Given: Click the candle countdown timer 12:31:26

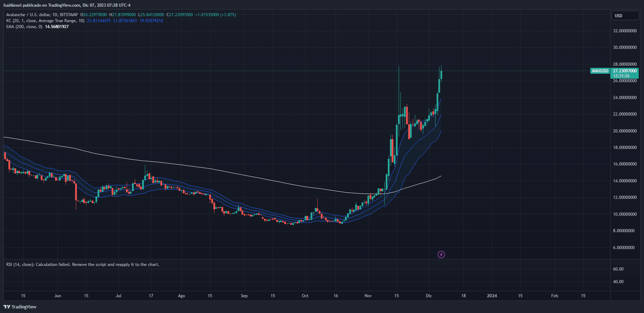Looking at the screenshot, I should click(x=621, y=76).
